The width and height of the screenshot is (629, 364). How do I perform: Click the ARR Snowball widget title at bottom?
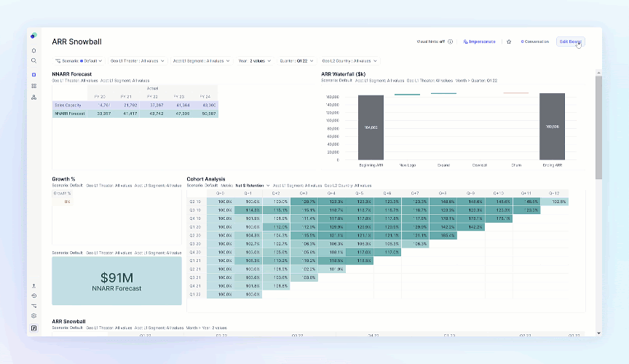click(x=68, y=322)
